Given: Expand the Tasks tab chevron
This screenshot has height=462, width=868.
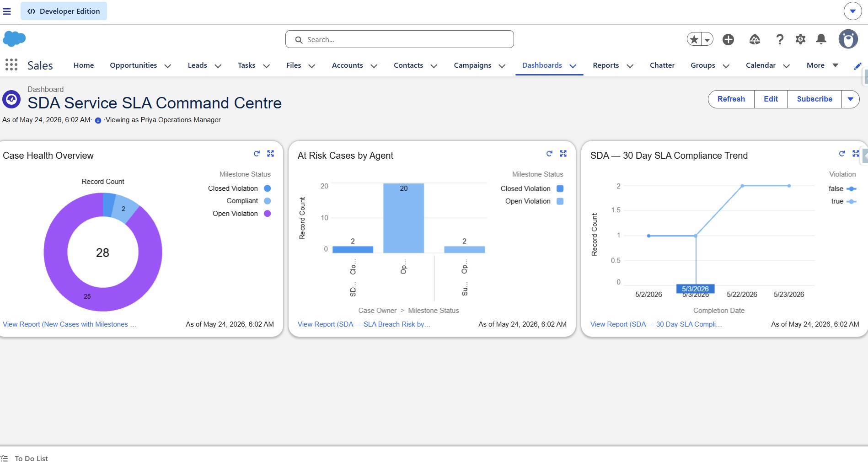Looking at the screenshot, I should [x=267, y=66].
